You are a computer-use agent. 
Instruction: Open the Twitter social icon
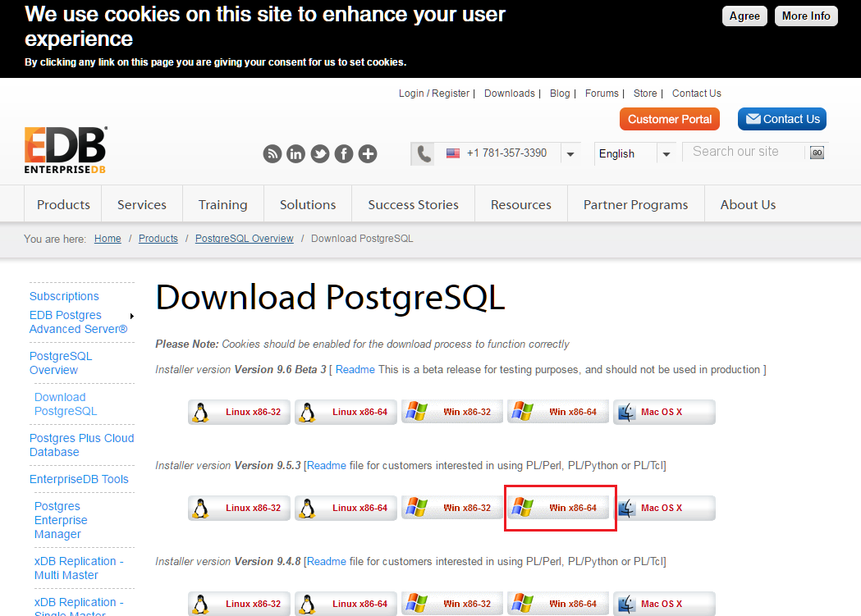(320, 154)
